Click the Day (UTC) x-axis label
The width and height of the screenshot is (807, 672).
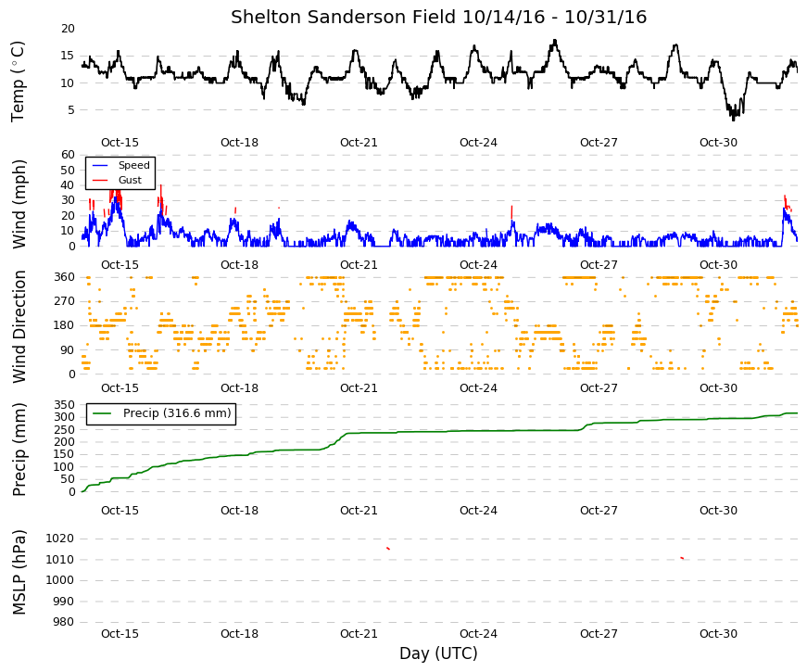[x=438, y=654]
